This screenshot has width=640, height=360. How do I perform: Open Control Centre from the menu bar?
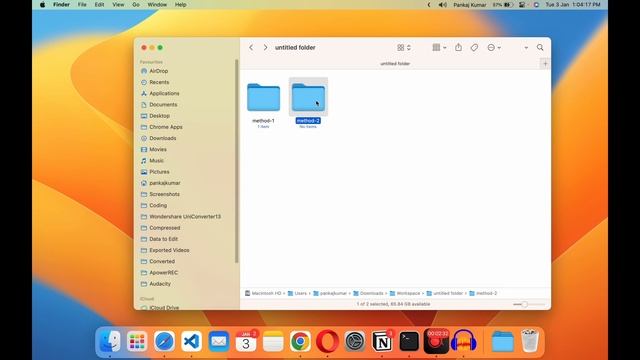(x=522, y=5)
